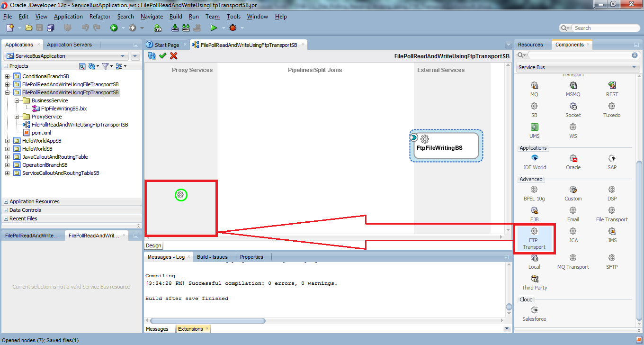
Task: Open project search with magnifier icon
Action: [82, 66]
